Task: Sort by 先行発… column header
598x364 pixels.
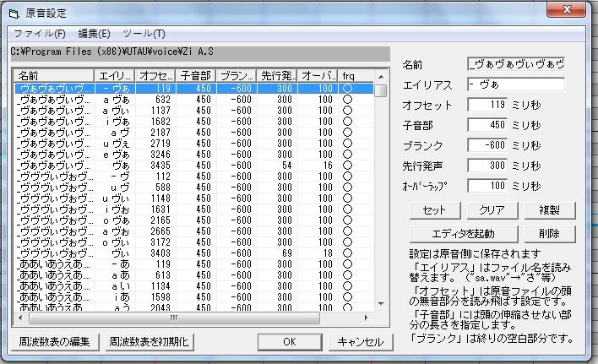Action: point(277,75)
